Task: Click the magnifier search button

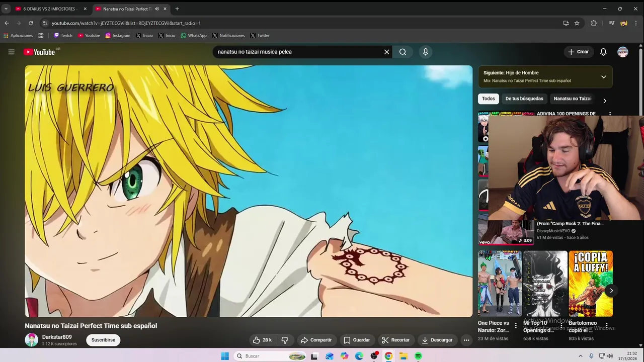Action: pos(403,52)
